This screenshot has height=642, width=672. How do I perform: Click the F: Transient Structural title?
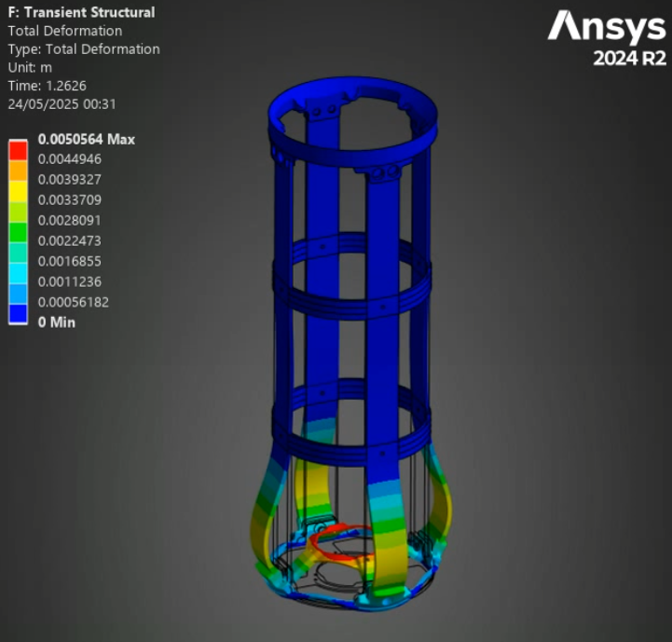point(80,12)
